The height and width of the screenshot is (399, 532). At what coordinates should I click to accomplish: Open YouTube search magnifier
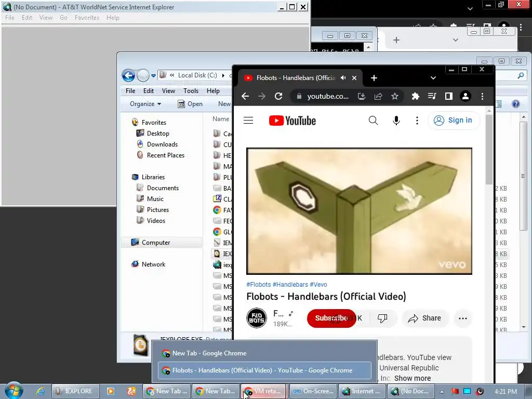[x=373, y=121]
